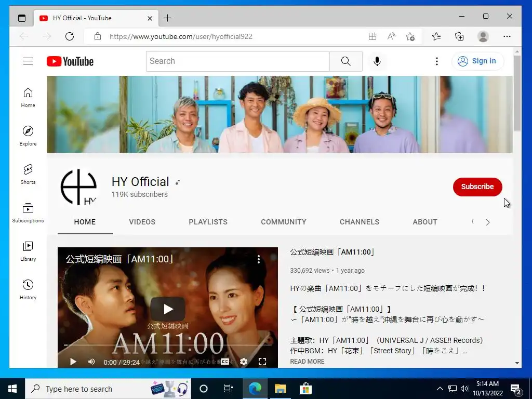Open the Edge Favorites list
532x399 pixels.
(436, 36)
